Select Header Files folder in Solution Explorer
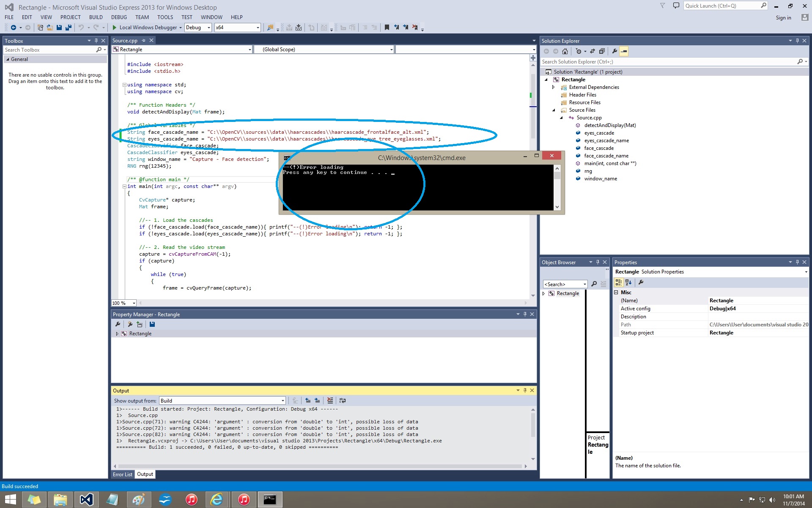Viewport: 812px width, 508px height. 582,95
